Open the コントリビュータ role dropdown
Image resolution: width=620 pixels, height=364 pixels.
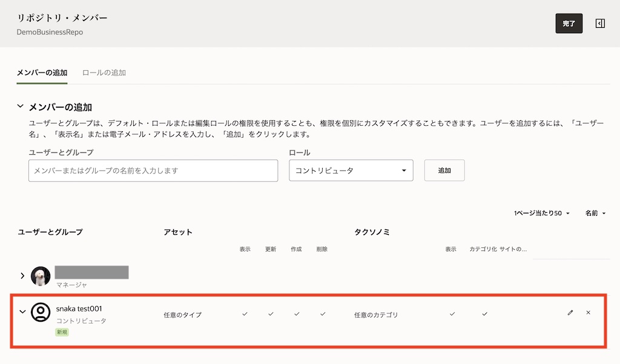[x=351, y=170]
